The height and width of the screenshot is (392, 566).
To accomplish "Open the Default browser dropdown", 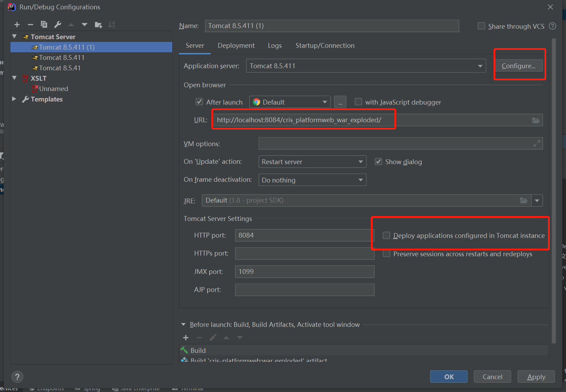I will [290, 102].
